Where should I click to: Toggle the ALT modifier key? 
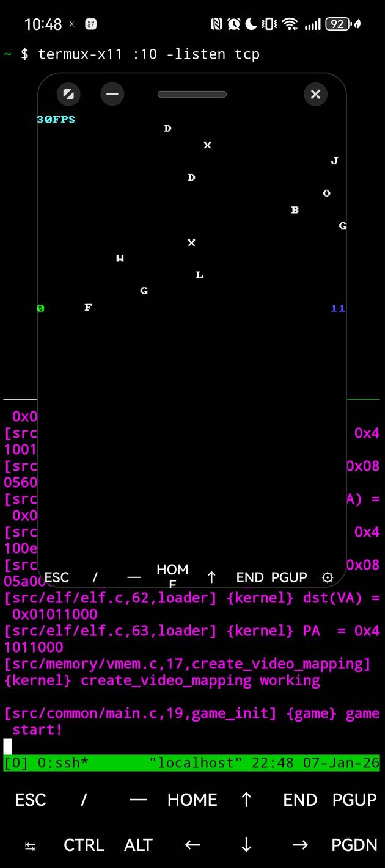tap(138, 845)
